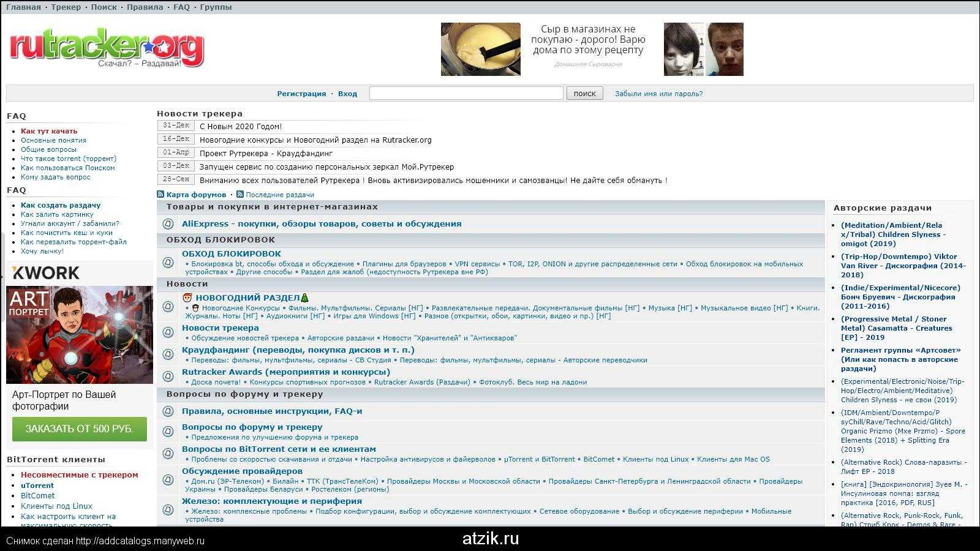
Task: Click the Регистрация link
Action: (301, 94)
